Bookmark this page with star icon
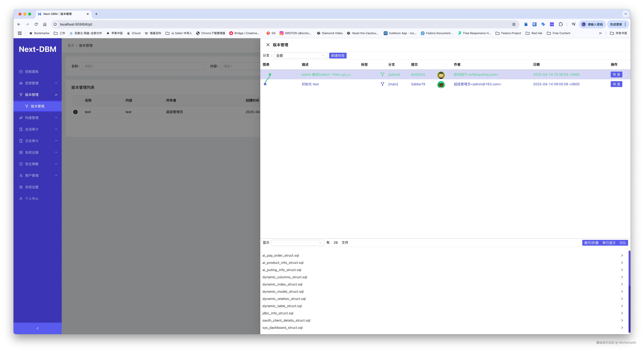The image size is (644, 352). (514, 24)
